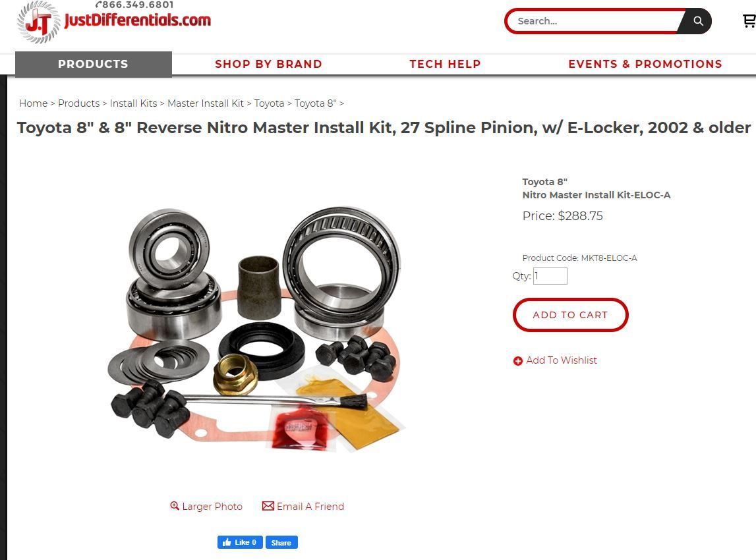Open the Shop By Brand menu
Image resolution: width=756 pixels, height=560 pixels.
pos(268,64)
